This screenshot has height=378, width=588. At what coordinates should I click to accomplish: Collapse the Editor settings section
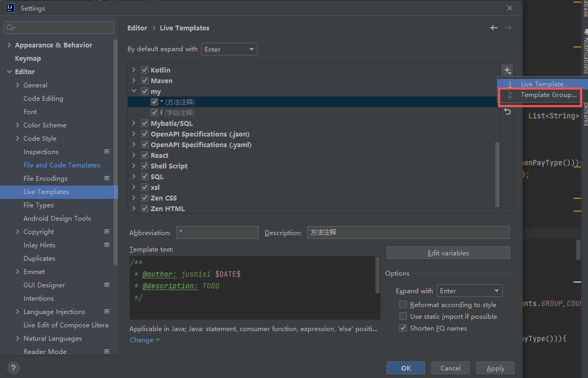[10, 71]
